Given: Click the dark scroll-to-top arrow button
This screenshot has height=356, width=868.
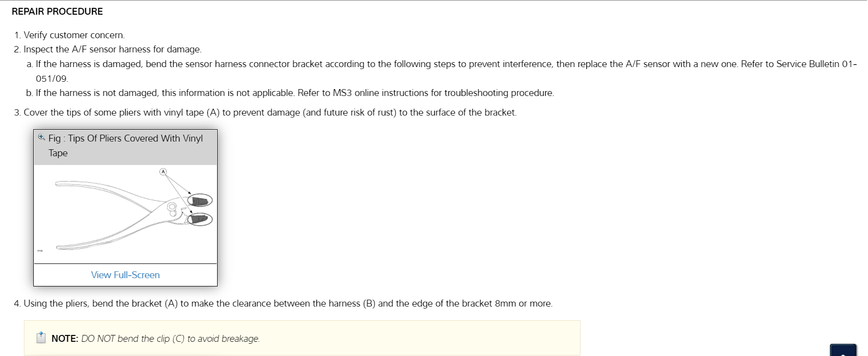Looking at the screenshot, I should click(x=843, y=351).
